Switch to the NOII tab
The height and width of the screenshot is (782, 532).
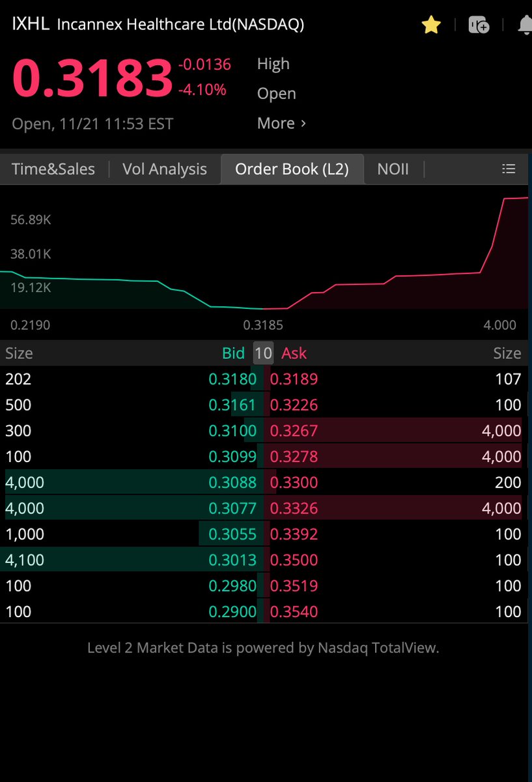pos(393,169)
